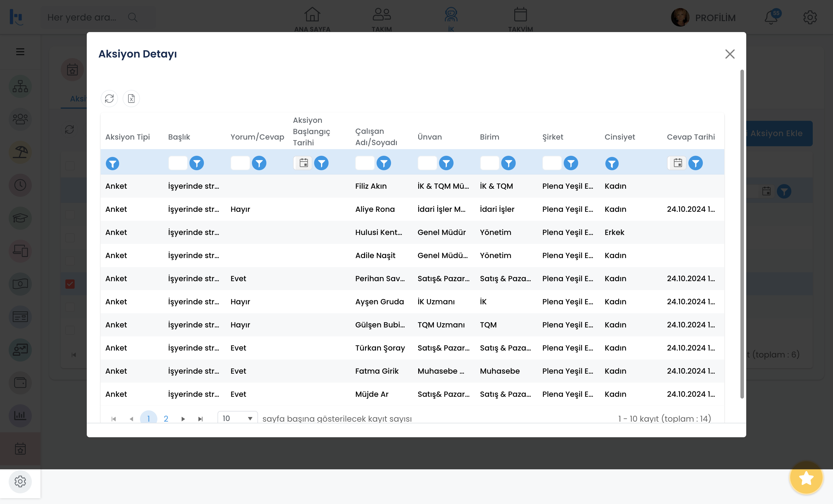The width and height of the screenshot is (833, 504).
Task: Open the Cinsiyet column filter
Action: tap(611, 164)
